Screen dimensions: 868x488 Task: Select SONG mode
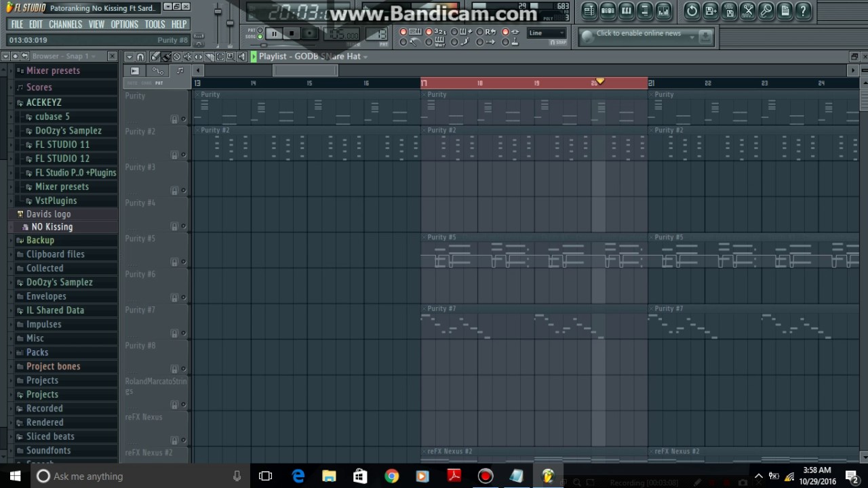pyautogui.click(x=260, y=37)
